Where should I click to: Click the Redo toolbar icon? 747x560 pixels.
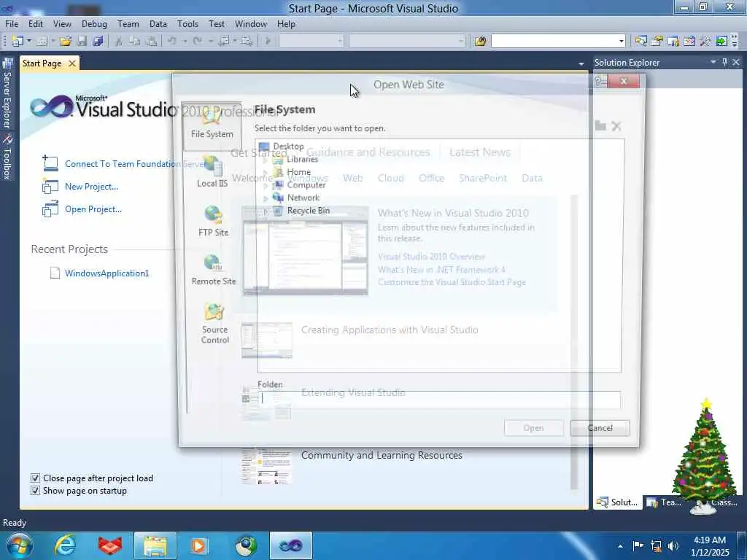click(197, 42)
